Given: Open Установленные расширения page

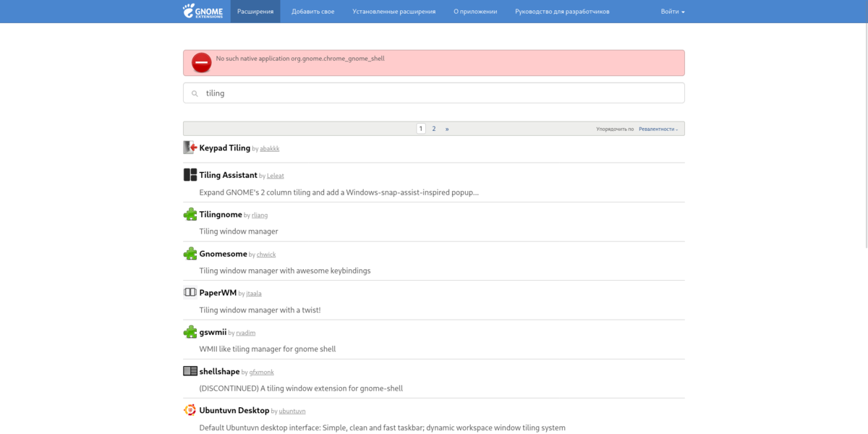Looking at the screenshot, I should (394, 12).
